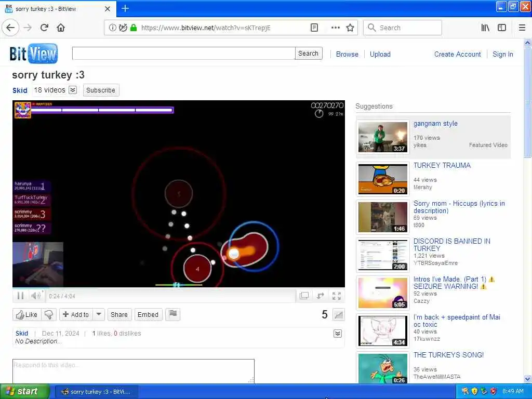
Task: Open Sorry mom - Hiccups suggestion title
Action: click(x=459, y=207)
